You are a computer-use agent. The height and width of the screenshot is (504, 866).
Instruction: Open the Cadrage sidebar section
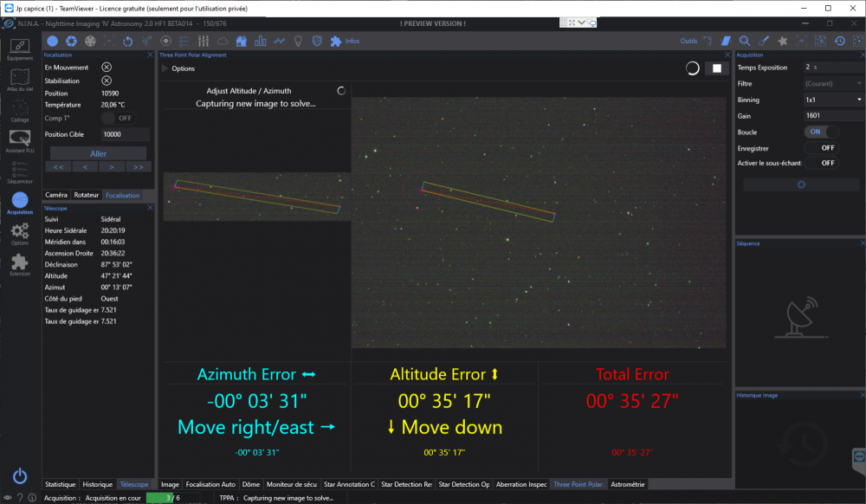click(20, 112)
